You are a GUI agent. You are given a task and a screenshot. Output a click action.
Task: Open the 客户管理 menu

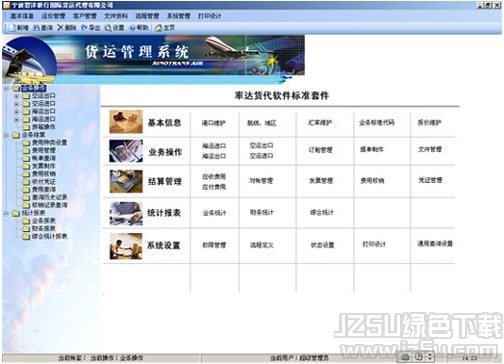85,16
